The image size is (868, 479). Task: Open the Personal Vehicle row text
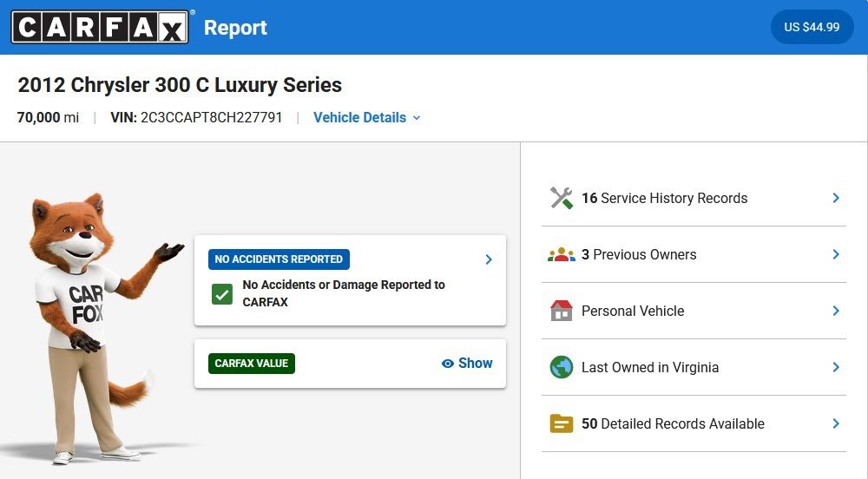pyautogui.click(x=633, y=311)
